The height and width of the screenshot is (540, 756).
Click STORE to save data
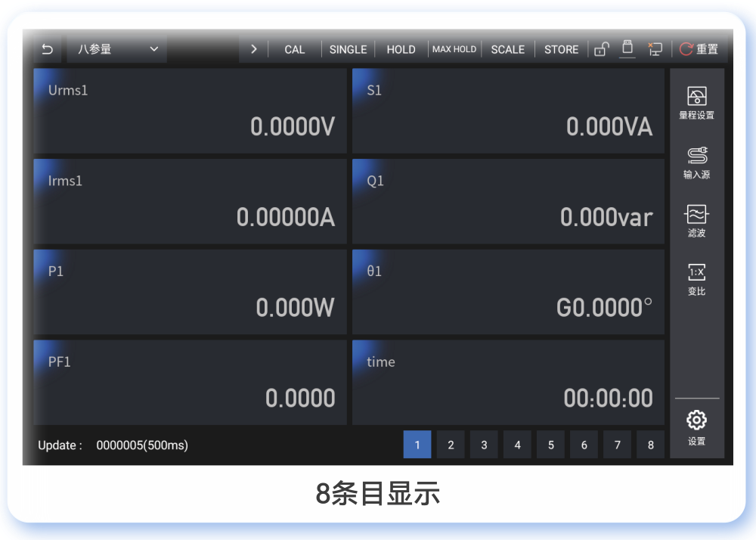coord(561,49)
